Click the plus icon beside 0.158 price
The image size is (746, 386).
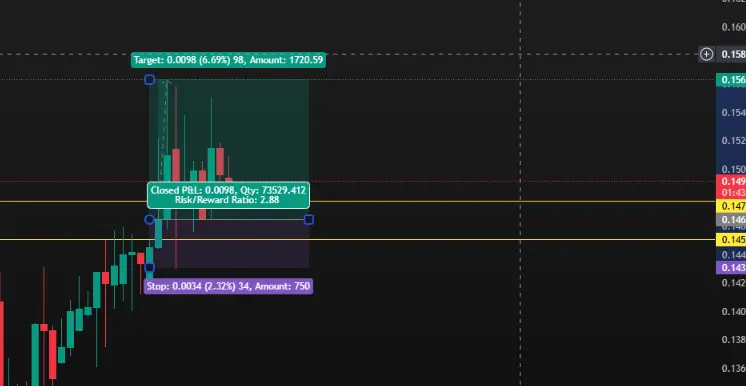click(x=706, y=54)
